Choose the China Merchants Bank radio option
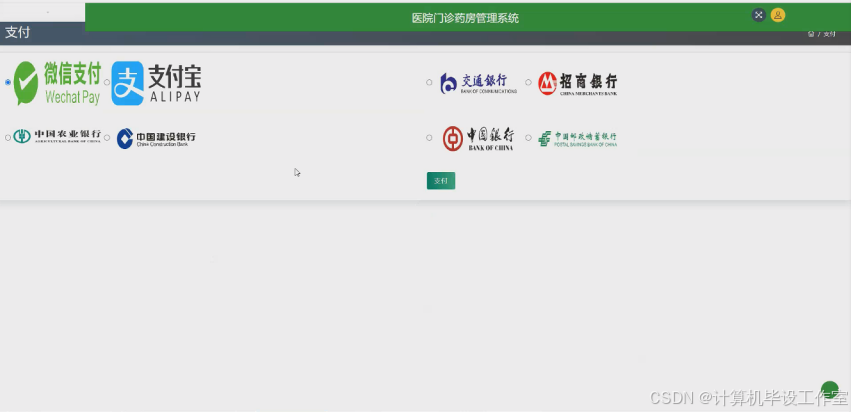 (528, 83)
